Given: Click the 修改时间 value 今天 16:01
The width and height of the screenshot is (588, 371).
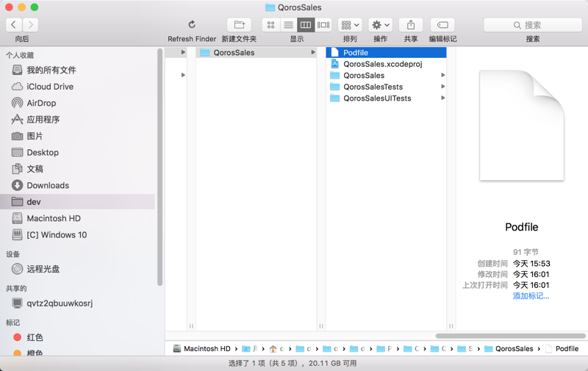Looking at the screenshot, I should tap(531, 274).
